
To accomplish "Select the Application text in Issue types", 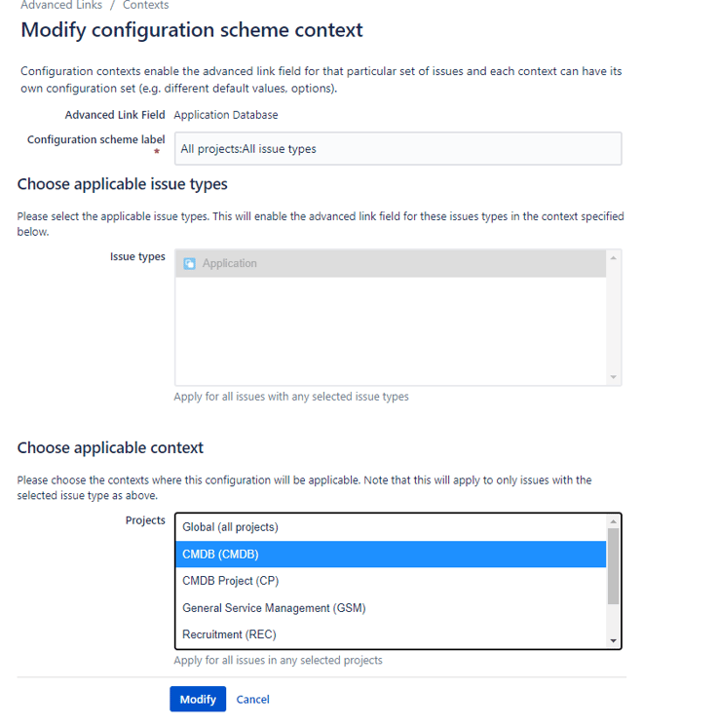I will [x=230, y=263].
